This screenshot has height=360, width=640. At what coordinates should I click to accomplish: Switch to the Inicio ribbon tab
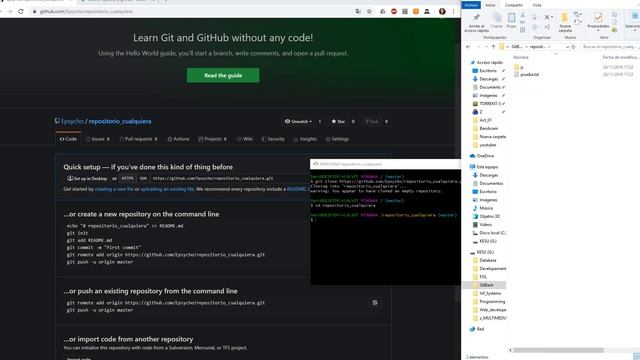(x=490, y=5)
